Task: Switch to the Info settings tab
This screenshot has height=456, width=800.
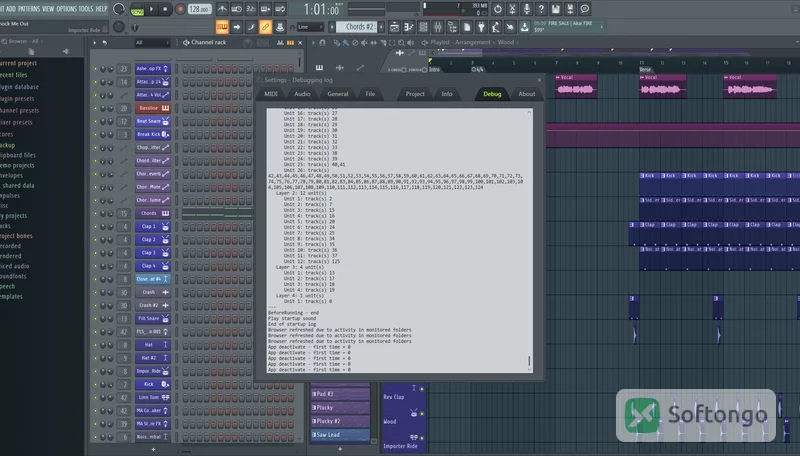Action: click(447, 94)
